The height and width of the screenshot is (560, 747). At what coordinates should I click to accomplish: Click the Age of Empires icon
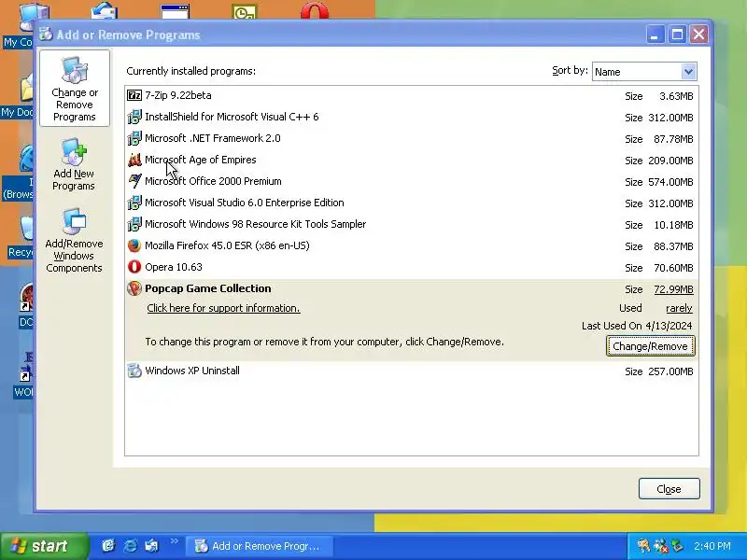point(134,160)
